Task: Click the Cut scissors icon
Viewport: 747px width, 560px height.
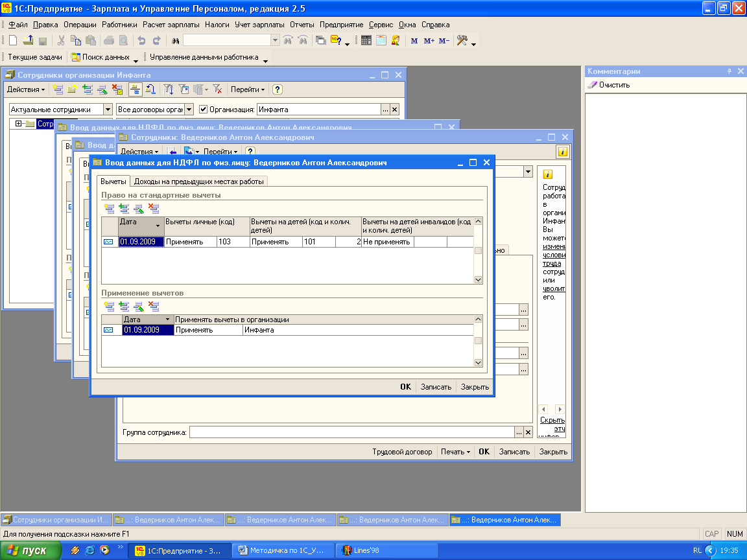Action: (x=61, y=40)
